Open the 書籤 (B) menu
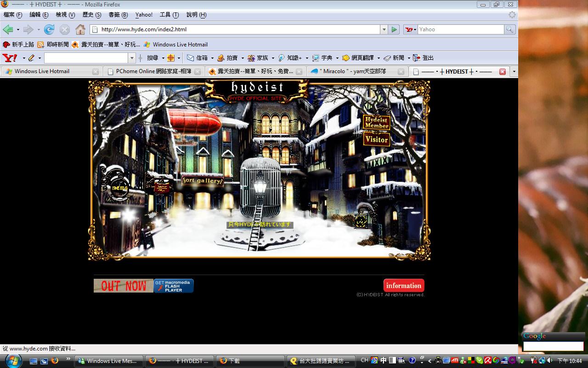The height and width of the screenshot is (368, 588). coord(118,15)
